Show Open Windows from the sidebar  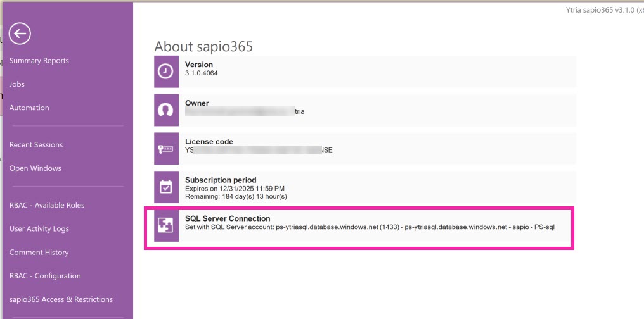click(35, 168)
